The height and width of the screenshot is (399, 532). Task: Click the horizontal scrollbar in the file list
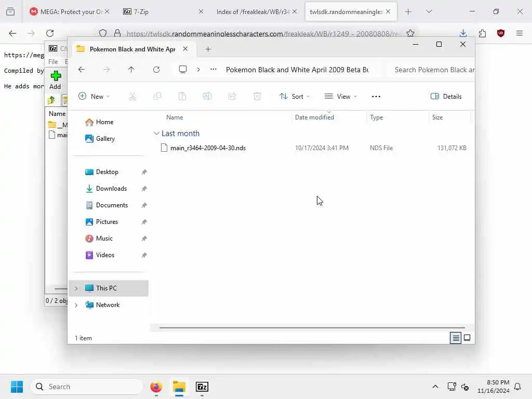point(312,328)
